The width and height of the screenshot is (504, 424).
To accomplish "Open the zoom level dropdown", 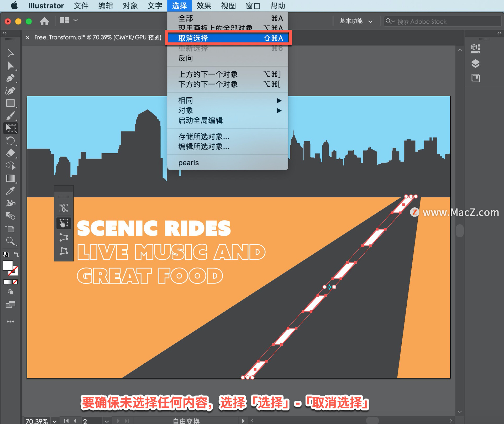I will (x=55, y=421).
